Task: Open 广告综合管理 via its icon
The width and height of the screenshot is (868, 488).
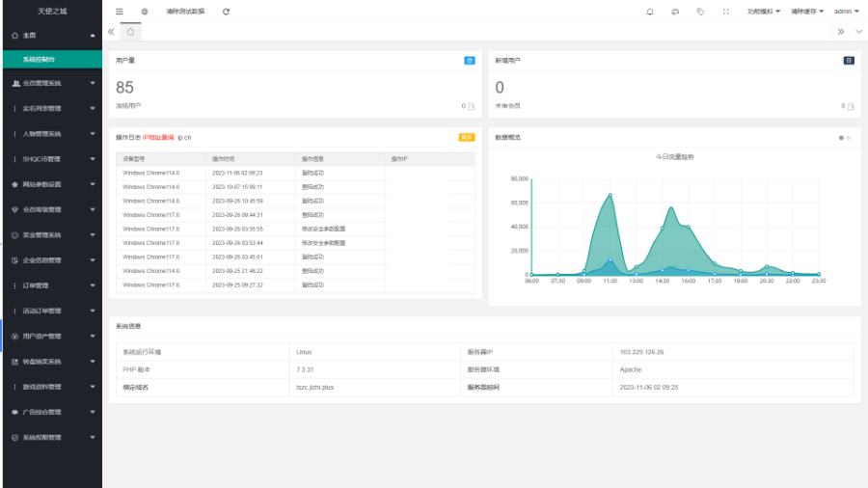Action: [x=14, y=412]
